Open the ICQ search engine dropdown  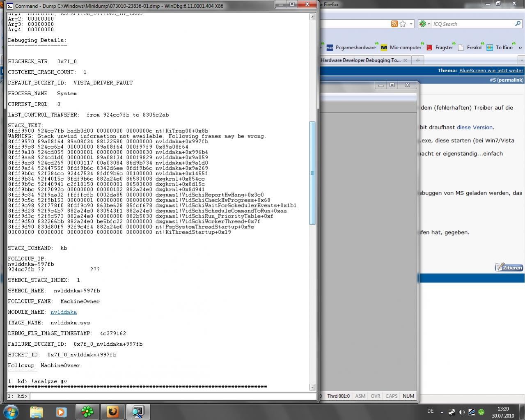coord(424,24)
